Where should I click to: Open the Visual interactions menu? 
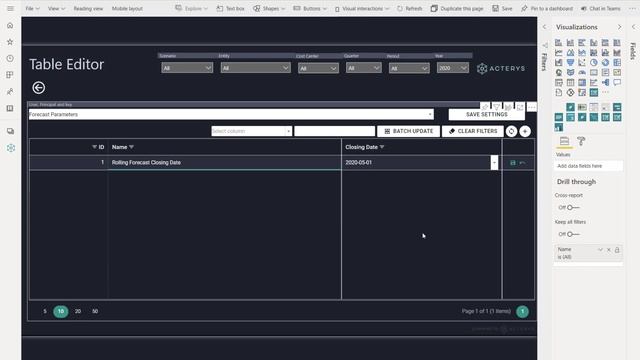click(362, 9)
